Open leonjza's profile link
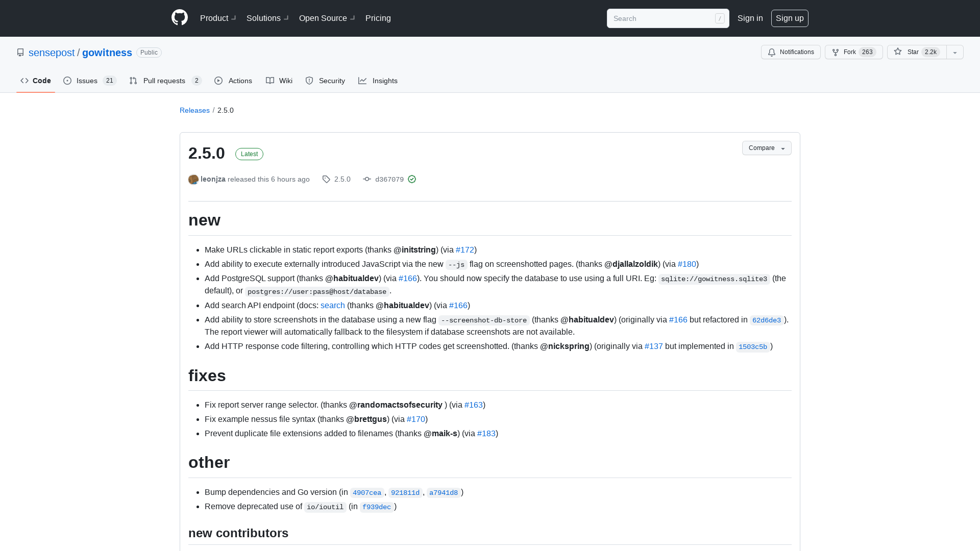980x551 pixels. pos(213,179)
